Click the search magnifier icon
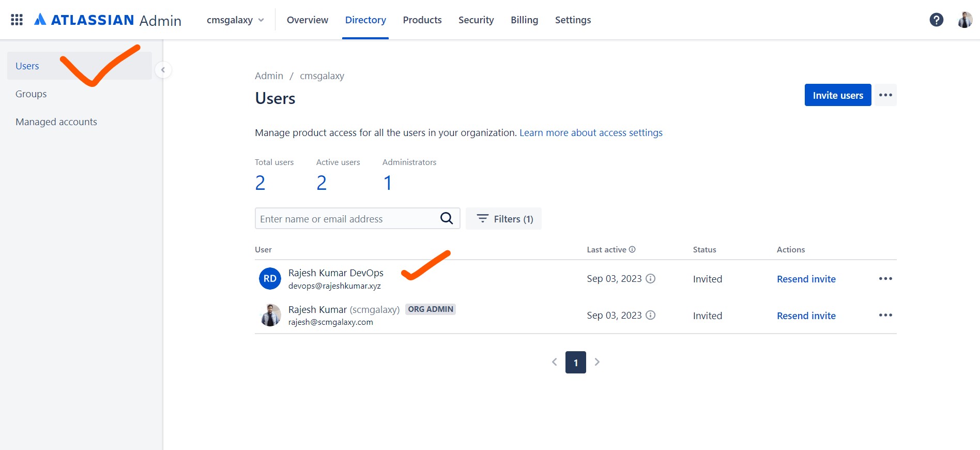Viewport: 980px width, 450px height. click(447, 218)
